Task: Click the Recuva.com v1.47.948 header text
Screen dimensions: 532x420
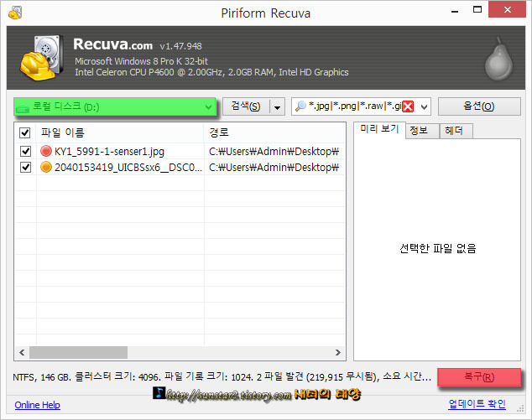Action: click(138, 44)
